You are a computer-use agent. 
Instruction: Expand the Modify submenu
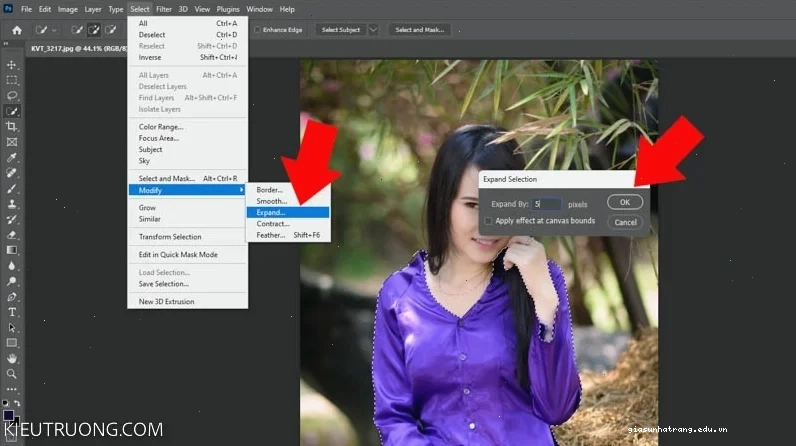[x=187, y=190]
